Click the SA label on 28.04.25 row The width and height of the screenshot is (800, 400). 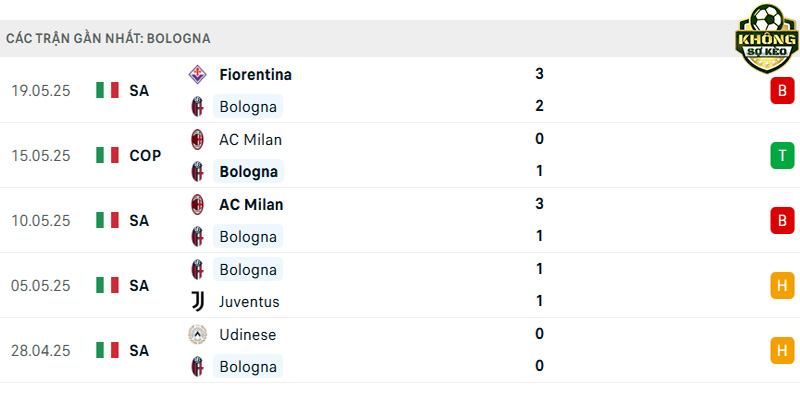pos(139,351)
